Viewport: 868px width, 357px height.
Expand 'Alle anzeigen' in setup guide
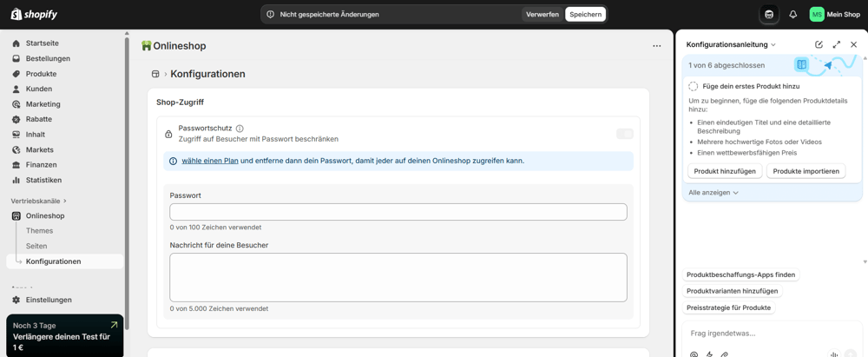pos(713,193)
